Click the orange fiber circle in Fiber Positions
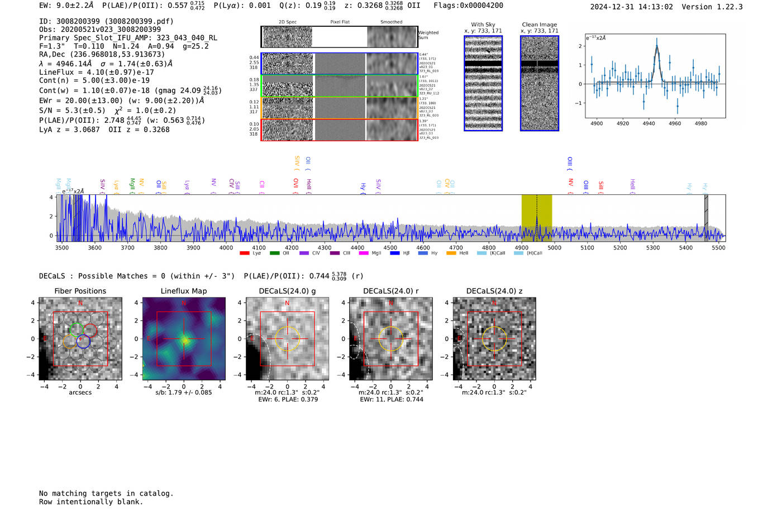782x532 pixels. pyautogui.click(x=70, y=342)
